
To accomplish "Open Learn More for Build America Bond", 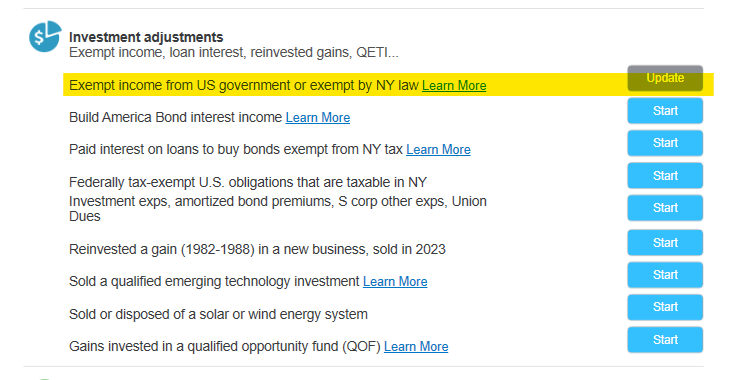I will tap(318, 117).
